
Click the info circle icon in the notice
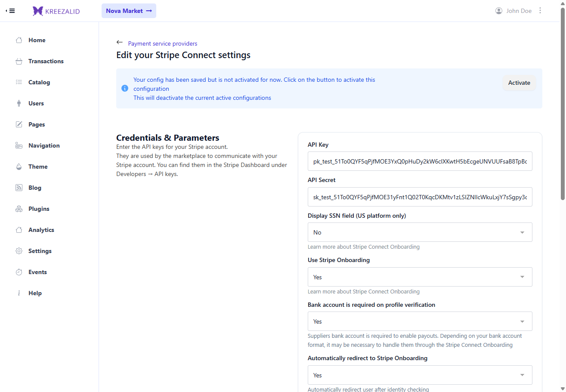(x=125, y=88)
